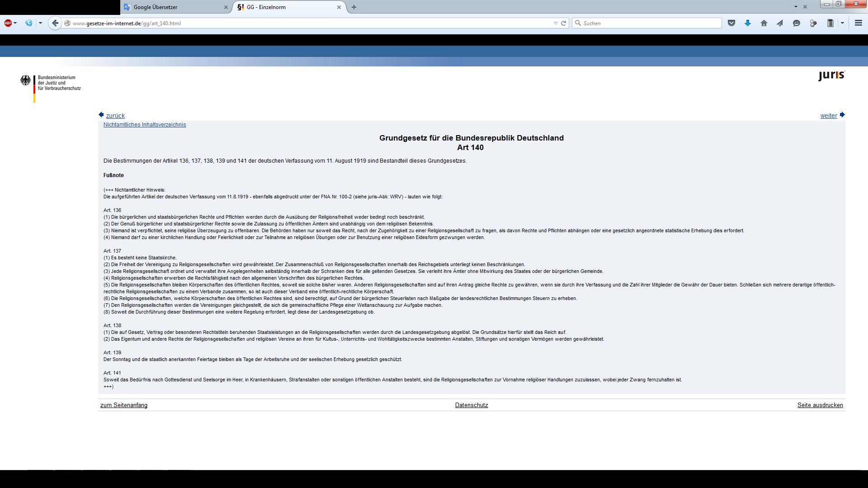Screen dimensions: 868x488
Task: Click the bold Fußnote label
Action: 113,175
